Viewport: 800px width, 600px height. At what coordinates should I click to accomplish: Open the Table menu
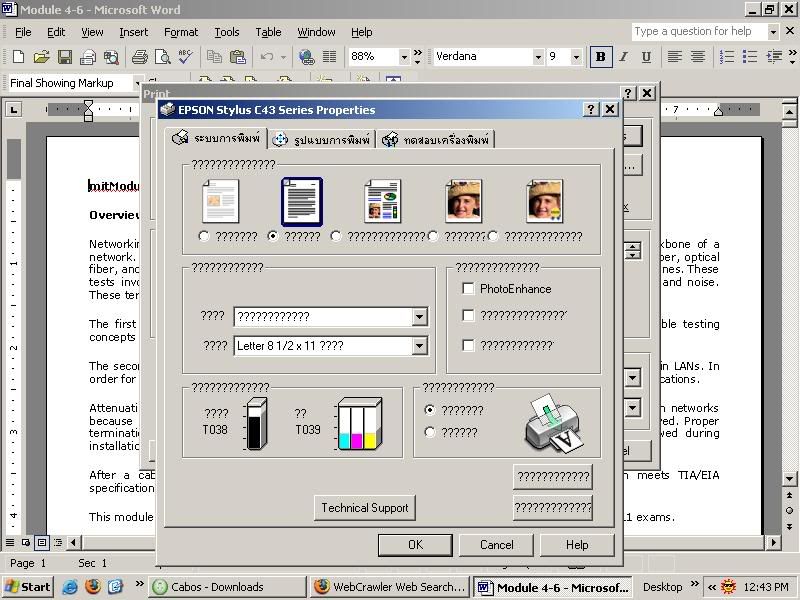point(268,32)
